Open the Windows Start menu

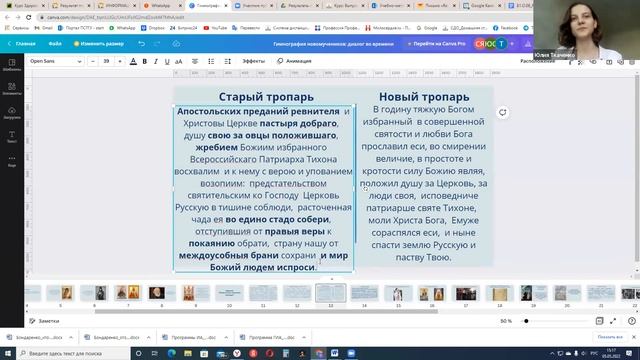8,353
